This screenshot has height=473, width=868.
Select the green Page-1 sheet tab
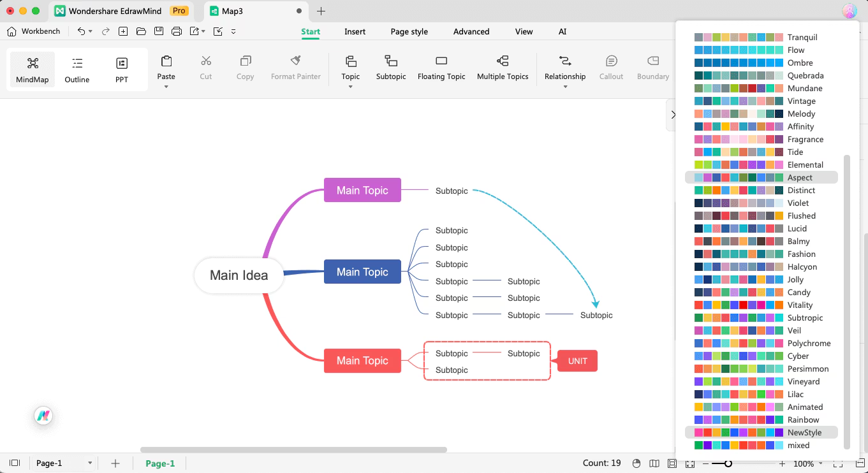160,463
